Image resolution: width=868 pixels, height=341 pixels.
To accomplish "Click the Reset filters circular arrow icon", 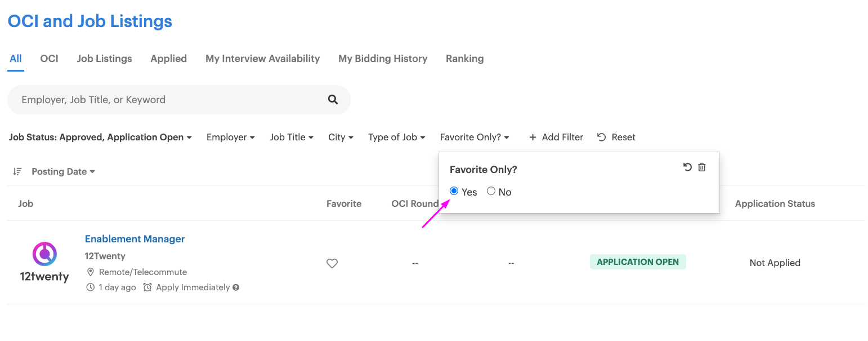I will 601,137.
